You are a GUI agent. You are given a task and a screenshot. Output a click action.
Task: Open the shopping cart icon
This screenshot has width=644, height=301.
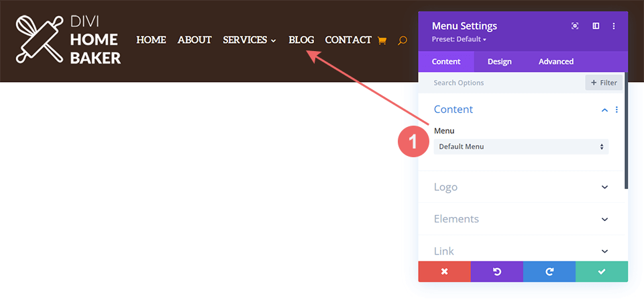[x=382, y=40]
